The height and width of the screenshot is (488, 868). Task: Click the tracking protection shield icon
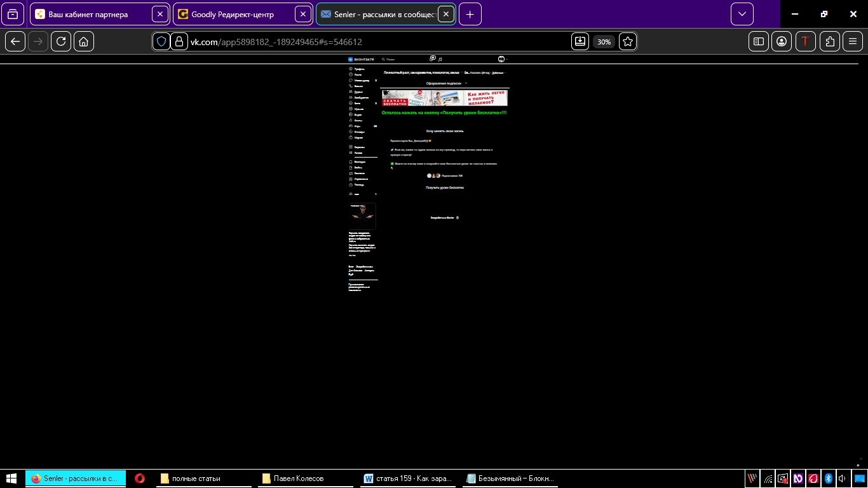pos(161,41)
